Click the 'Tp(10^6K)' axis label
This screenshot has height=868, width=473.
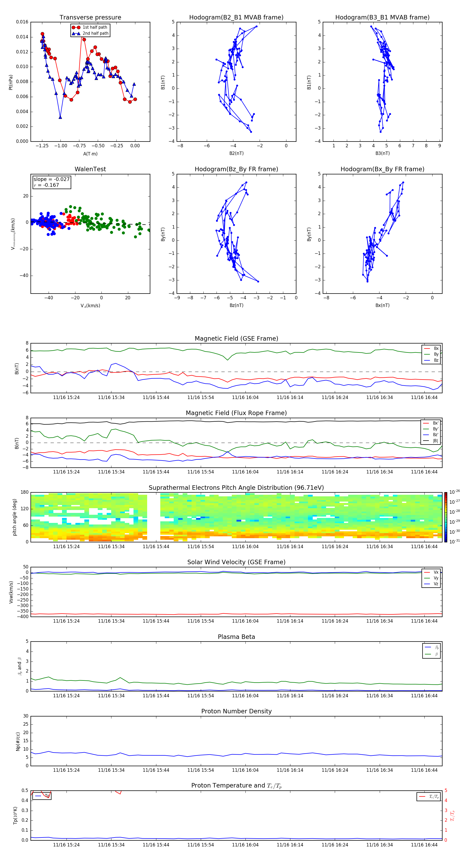click(15, 815)
